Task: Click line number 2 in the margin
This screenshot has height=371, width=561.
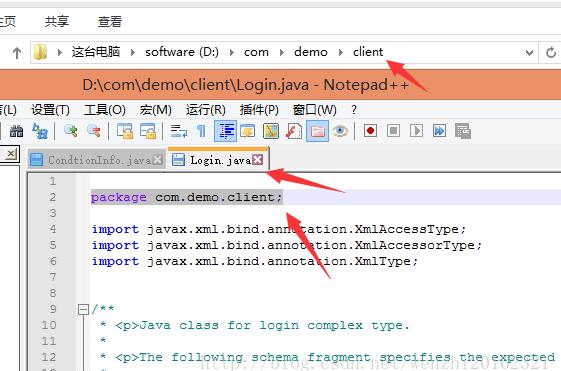Action: point(53,197)
